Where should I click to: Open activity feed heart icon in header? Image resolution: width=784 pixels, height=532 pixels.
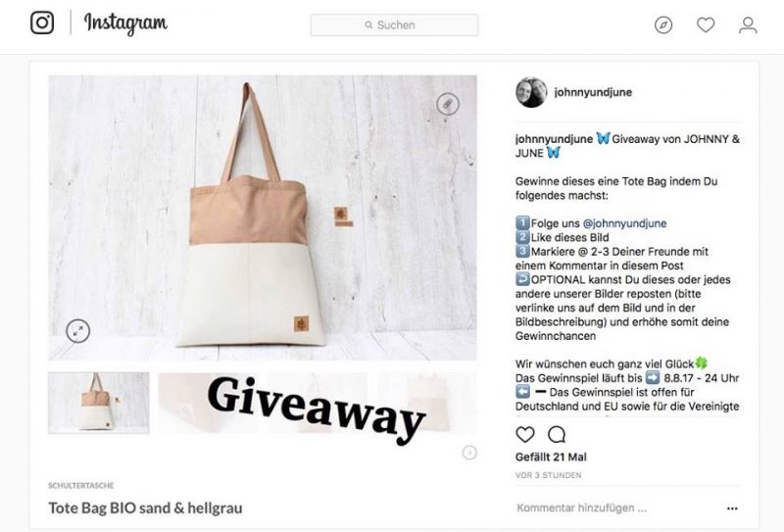(x=706, y=24)
